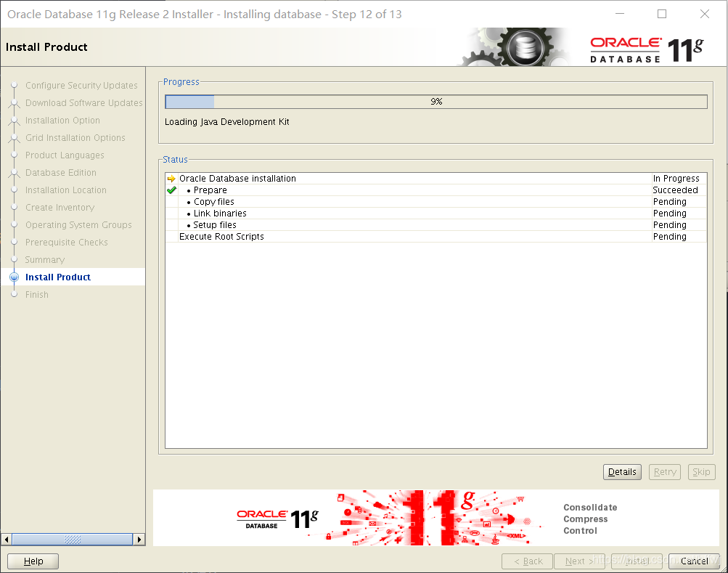Image resolution: width=728 pixels, height=573 pixels.
Task: Select the Link binaries status row
Action: (436, 214)
